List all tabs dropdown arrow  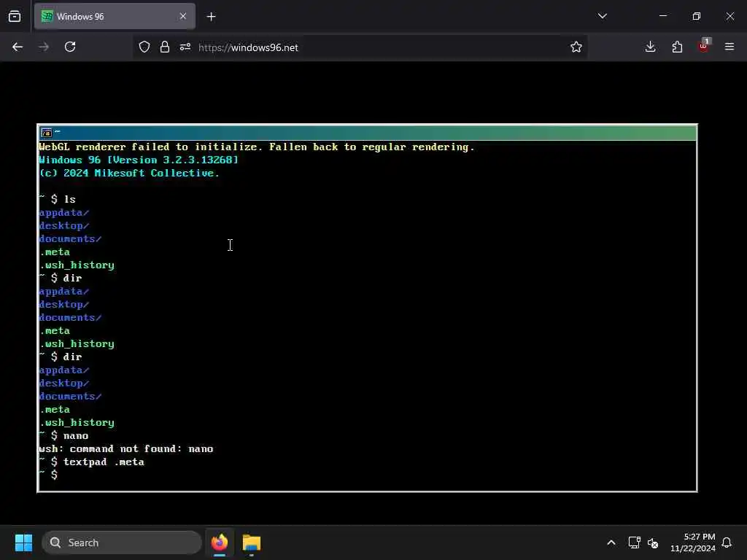(x=602, y=16)
